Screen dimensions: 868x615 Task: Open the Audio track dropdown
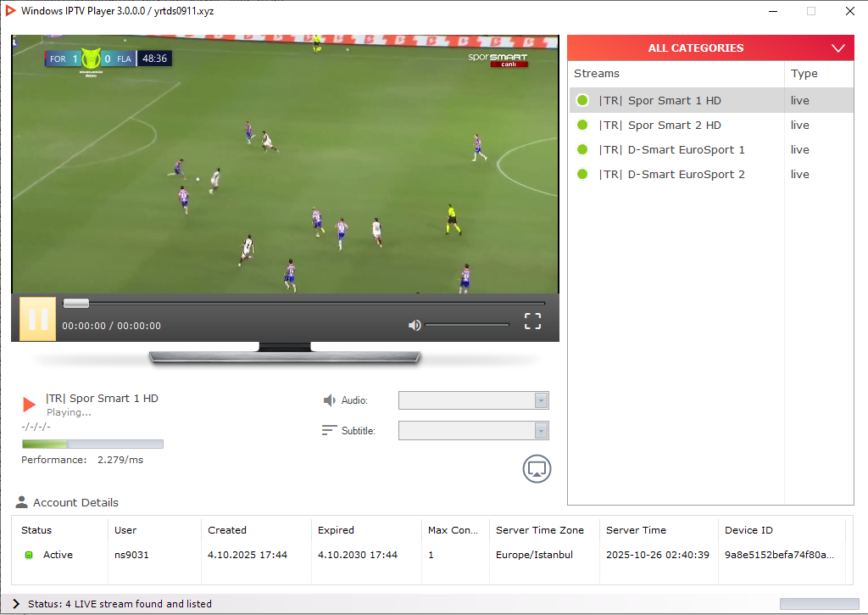(x=541, y=400)
